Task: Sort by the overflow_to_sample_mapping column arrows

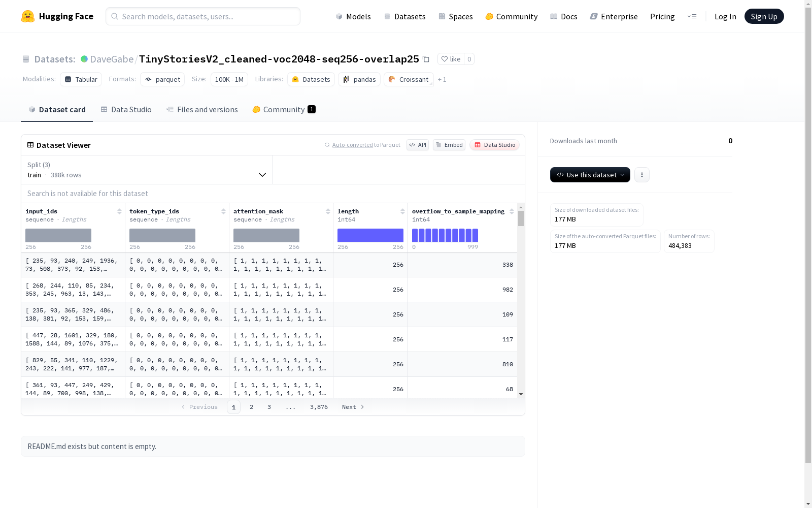Action: click(512, 211)
